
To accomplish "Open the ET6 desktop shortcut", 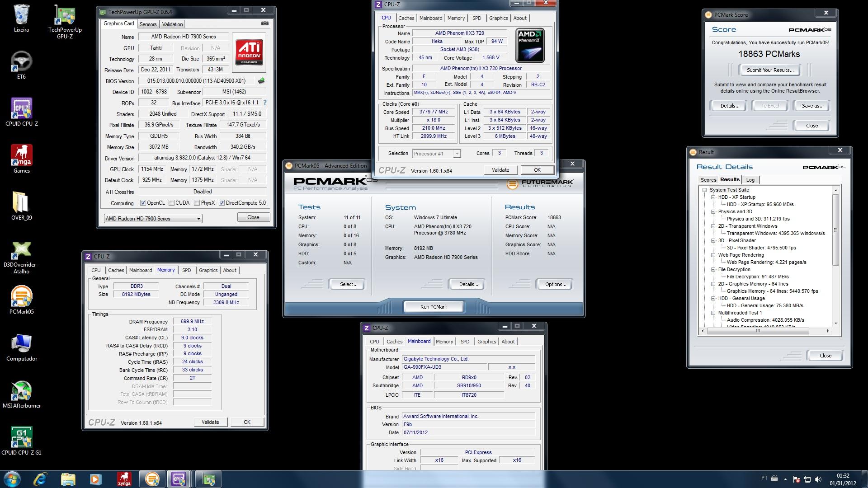I will (21, 65).
